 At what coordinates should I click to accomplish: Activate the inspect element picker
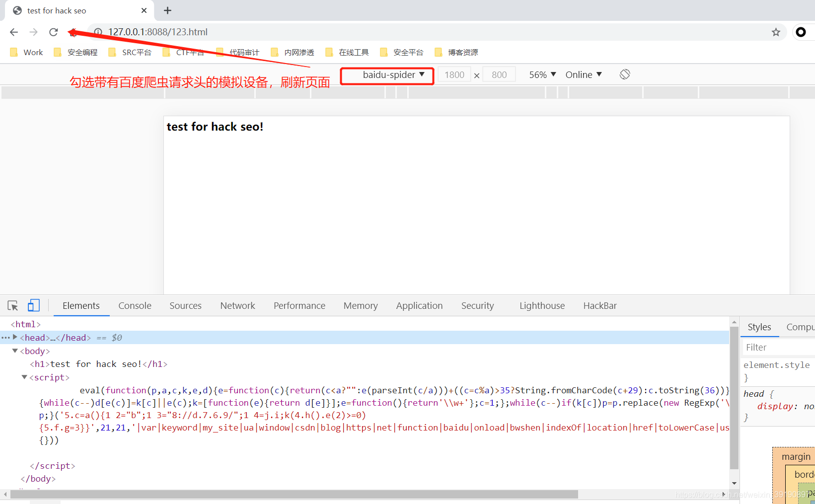tap(13, 305)
